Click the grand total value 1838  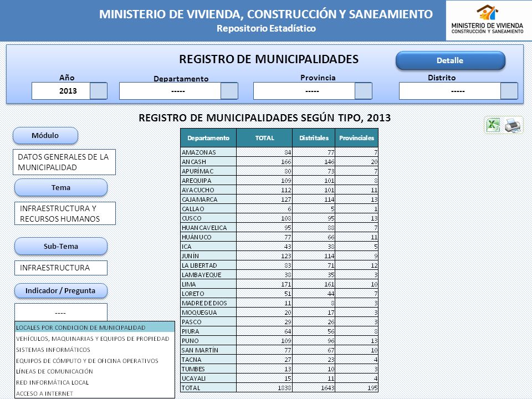click(x=284, y=388)
